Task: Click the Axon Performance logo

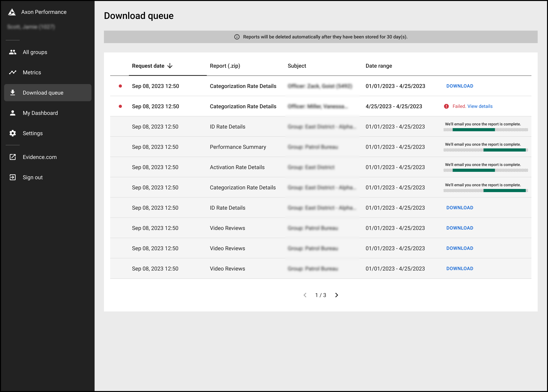Action: [12, 12]
